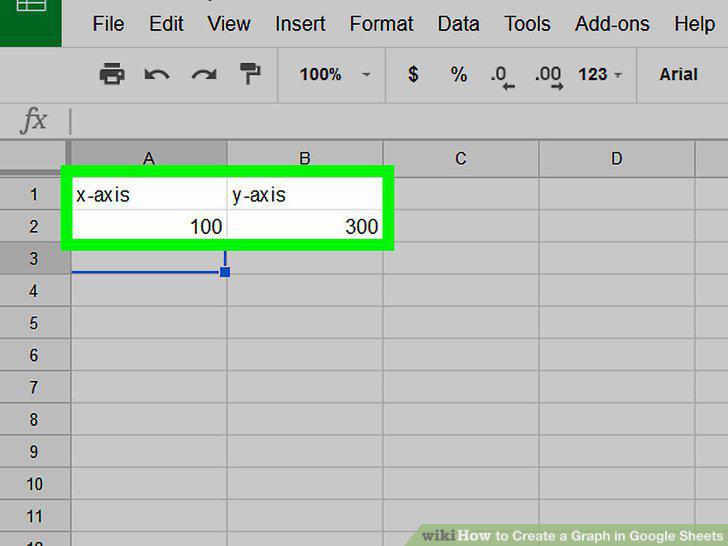The width and height of the screenshot is (728, 546).
Task: Click cell B2 containing 300
Action: pos(305,226)
